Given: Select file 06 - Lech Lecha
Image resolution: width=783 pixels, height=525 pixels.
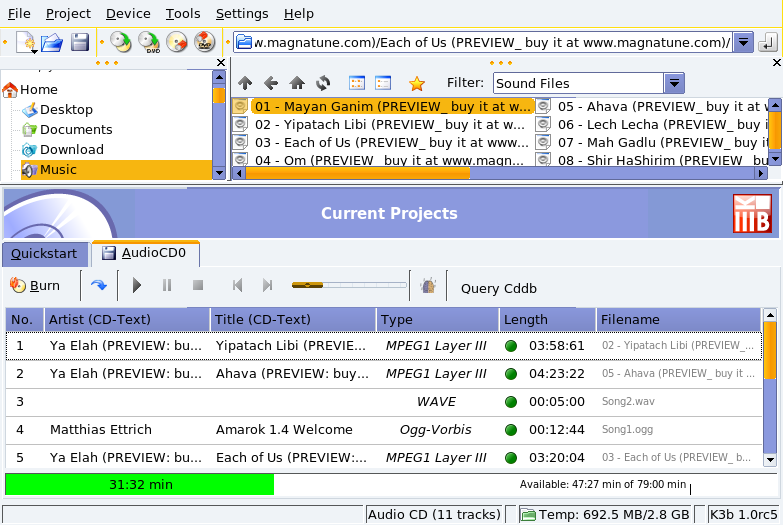Looking at the screenshot, I should pos(652,124).
